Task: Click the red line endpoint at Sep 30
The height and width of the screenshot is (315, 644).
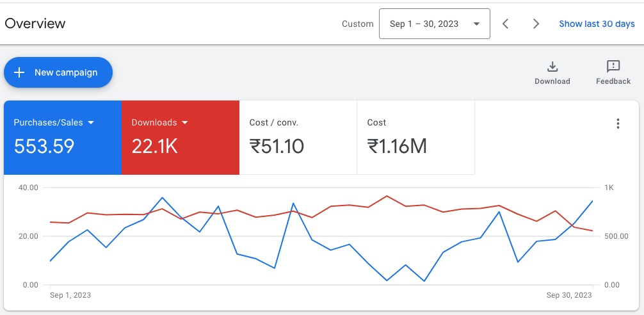Action: [592, 230]
